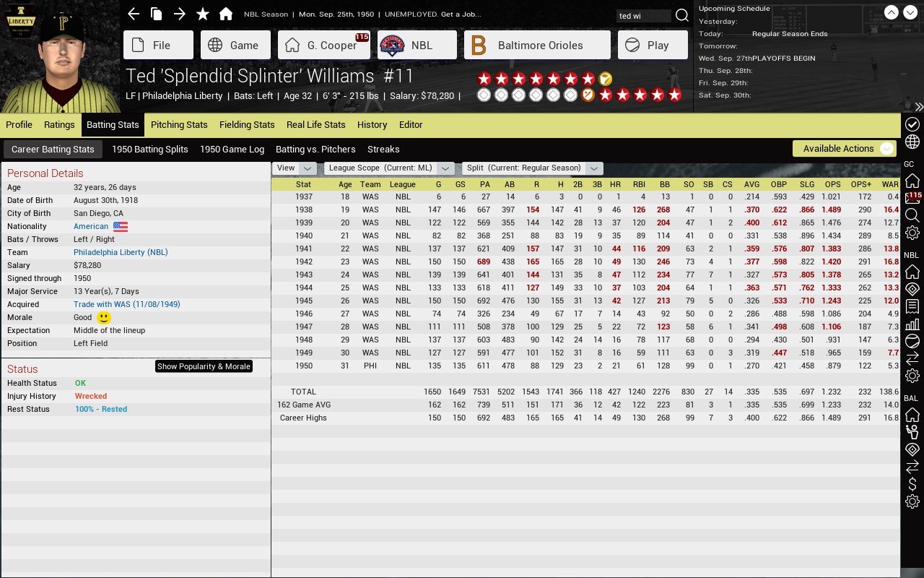This screenshot has height=578, width=924.
Task: Select the 1950 Game Log subtab
Action: (232, 149)
